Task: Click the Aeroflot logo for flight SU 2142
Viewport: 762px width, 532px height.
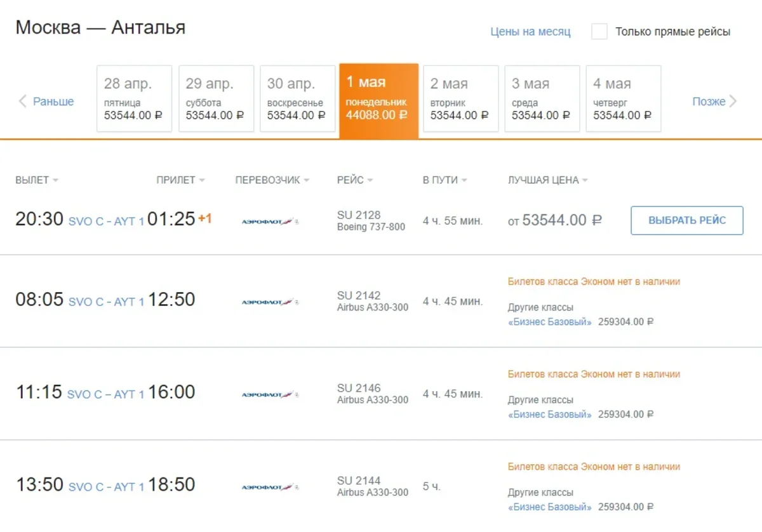Action: pyautogui.click(x=270, y=302)
